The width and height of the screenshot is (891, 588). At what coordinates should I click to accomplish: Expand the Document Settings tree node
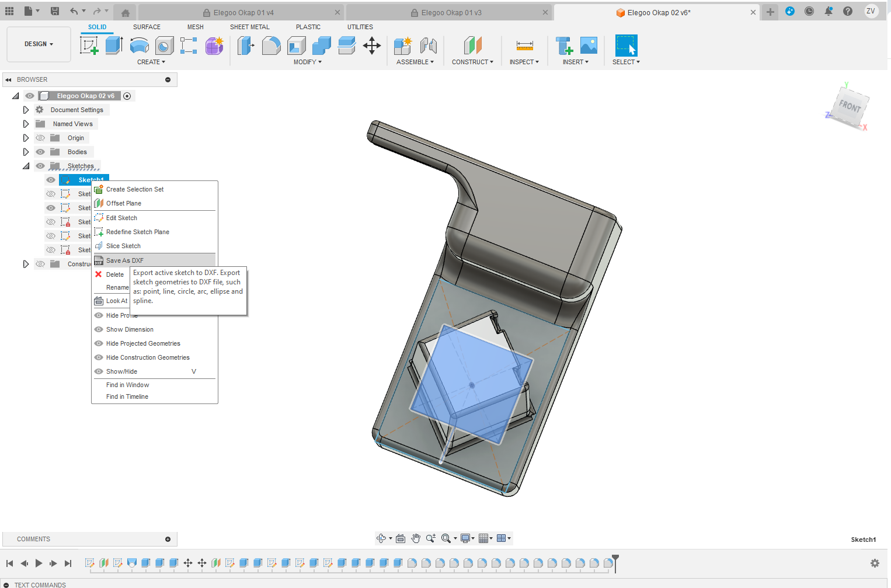[26, 110]
